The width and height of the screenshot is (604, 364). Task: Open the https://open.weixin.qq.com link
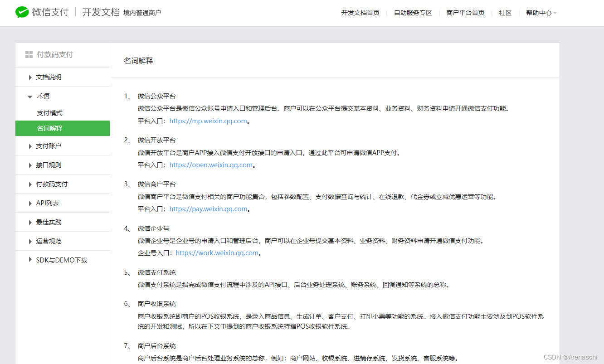pyautogui.click(x=210, y=165)
